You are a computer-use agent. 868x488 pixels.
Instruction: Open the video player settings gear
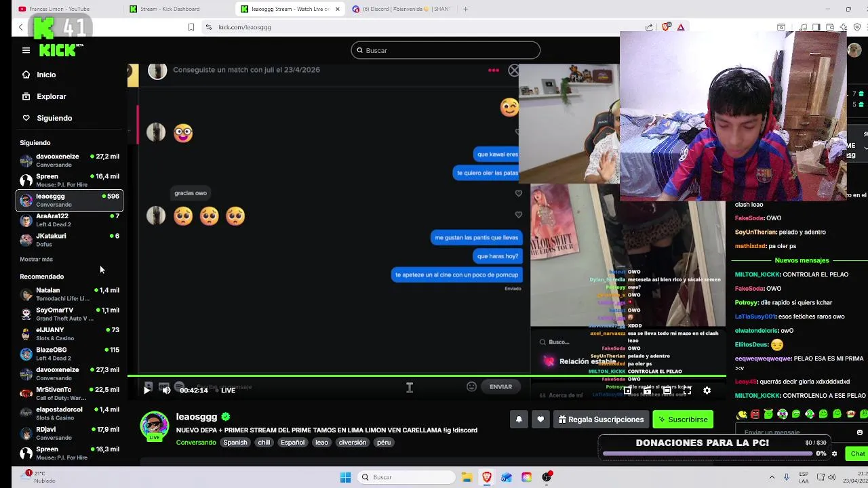pyautogui.click(x=707, y=390)
